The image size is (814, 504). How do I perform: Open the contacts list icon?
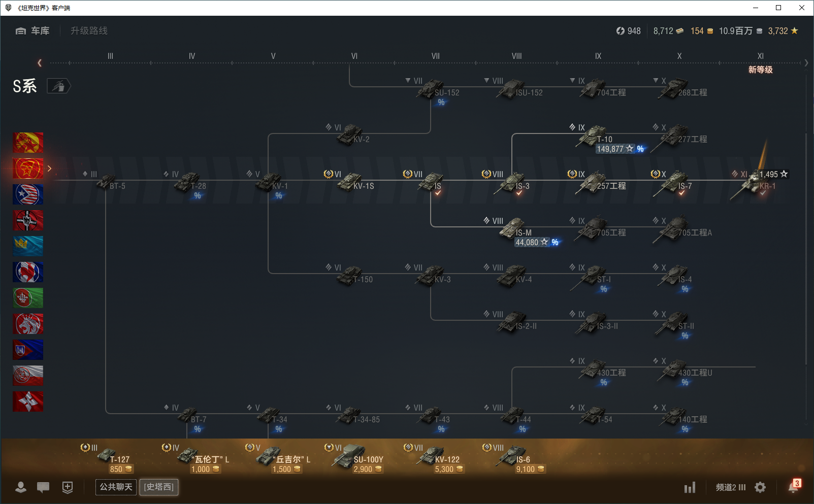[21, 487]
